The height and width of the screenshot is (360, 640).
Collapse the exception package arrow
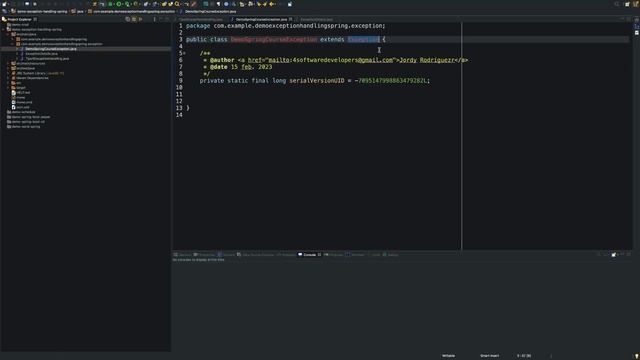click(13, 44)
